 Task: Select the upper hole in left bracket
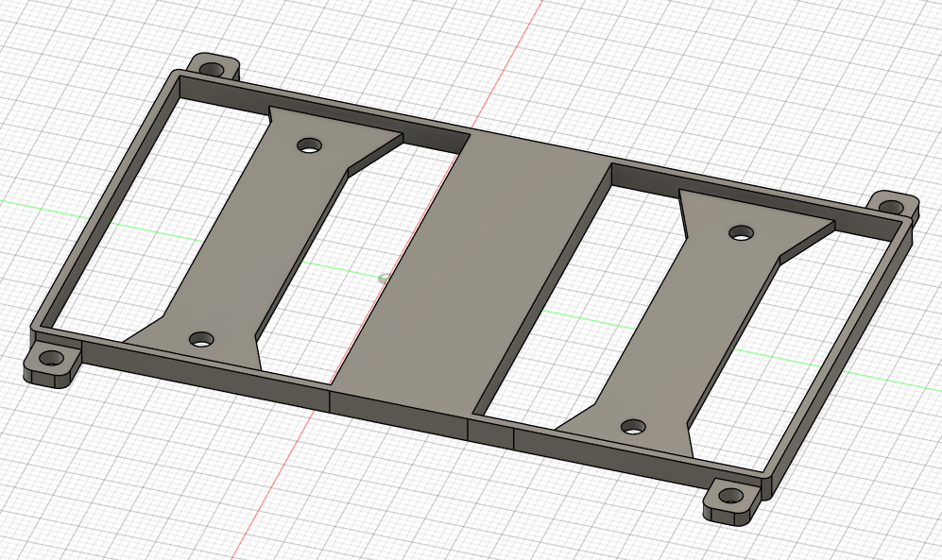click(x=311, y=145)
